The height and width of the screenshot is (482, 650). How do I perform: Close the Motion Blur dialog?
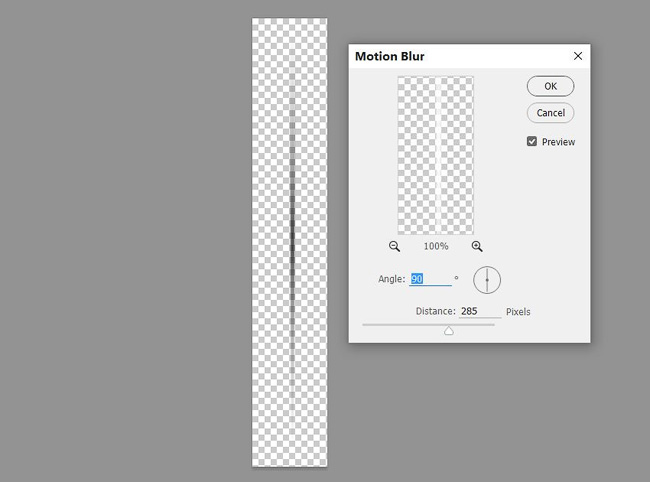(x=578, y=56)
